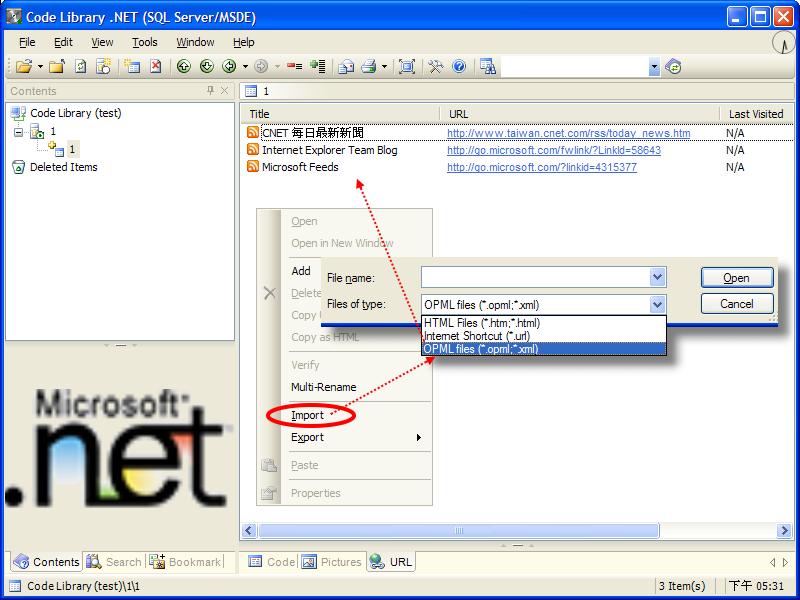Choose Export in the context menu
Image resolution: width=800 pixels, height=600 pixels.
coord(356,437)
